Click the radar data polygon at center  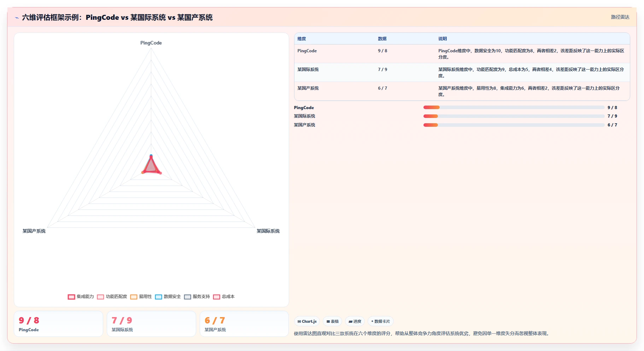pyautogui.click(x=151, y=167)
